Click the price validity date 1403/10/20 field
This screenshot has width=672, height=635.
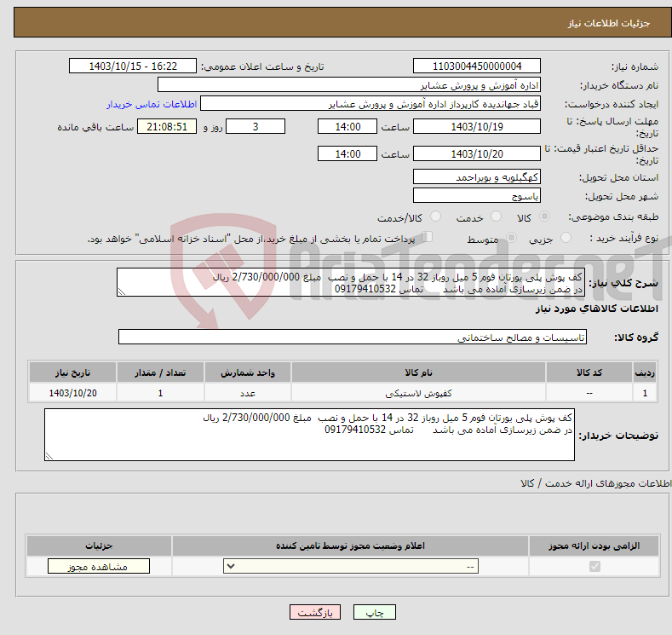pos(477,153)
